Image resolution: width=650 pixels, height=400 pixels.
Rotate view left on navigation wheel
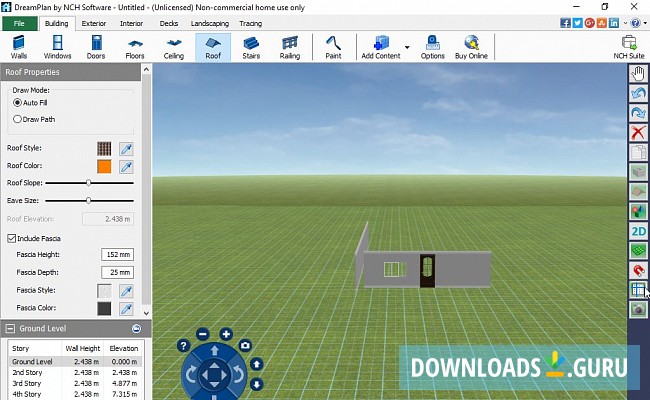pos(191,375)
